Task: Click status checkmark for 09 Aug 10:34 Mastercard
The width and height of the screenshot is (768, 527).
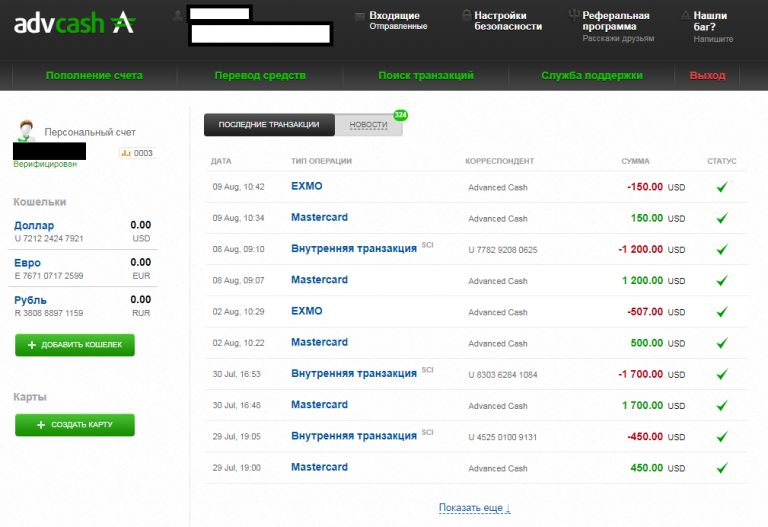Action: pos(722,218)
